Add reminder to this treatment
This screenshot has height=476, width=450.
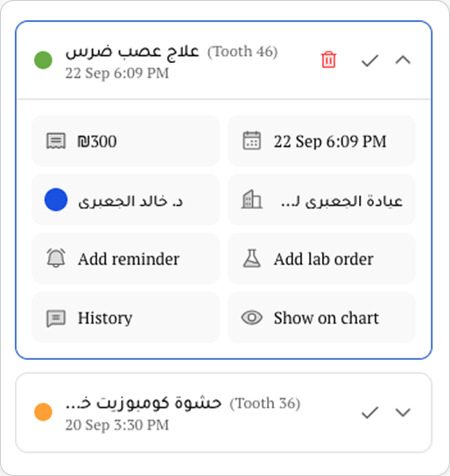(x=126, y=259)
